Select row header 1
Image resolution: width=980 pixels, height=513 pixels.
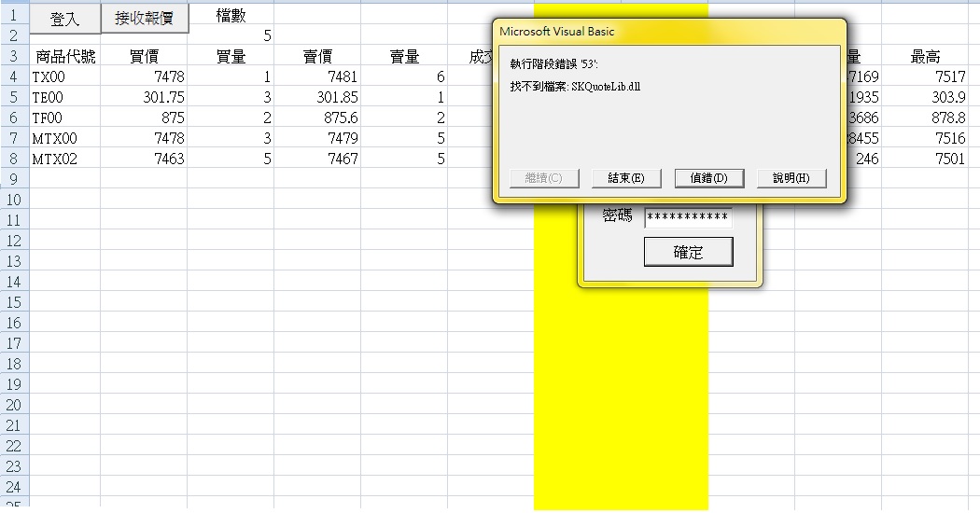(14, 15)
